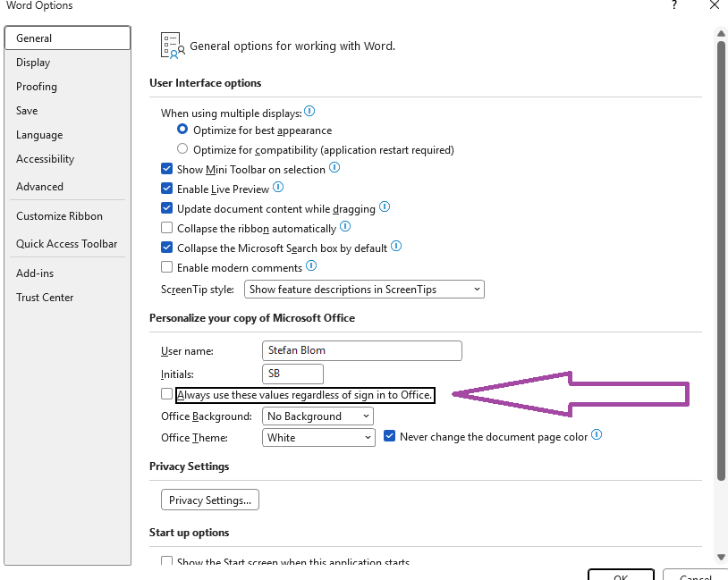Open the Office Theme dropdown
728x580 pixels.
point(318,438)
